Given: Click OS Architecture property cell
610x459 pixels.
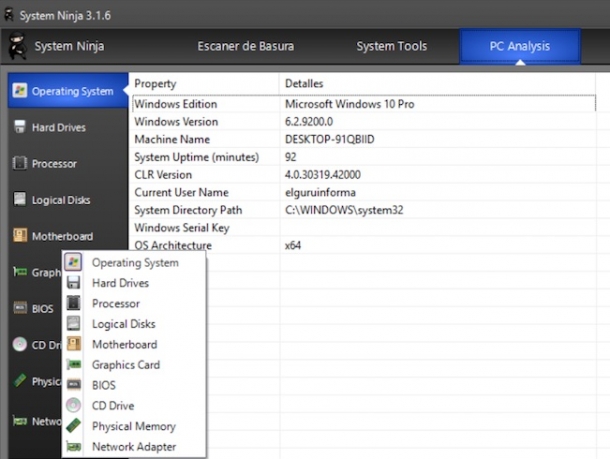Looking at the screenshot, I should [x=173, y=245].
